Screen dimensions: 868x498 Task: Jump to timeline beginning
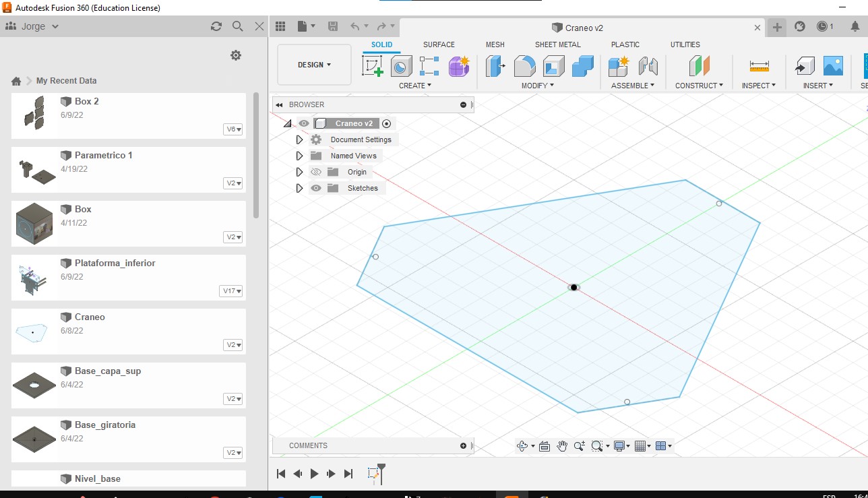(282, 474)
